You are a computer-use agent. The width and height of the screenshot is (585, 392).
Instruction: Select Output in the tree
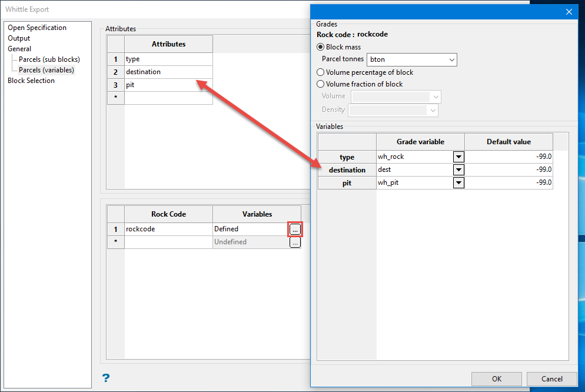pos(19,38)
